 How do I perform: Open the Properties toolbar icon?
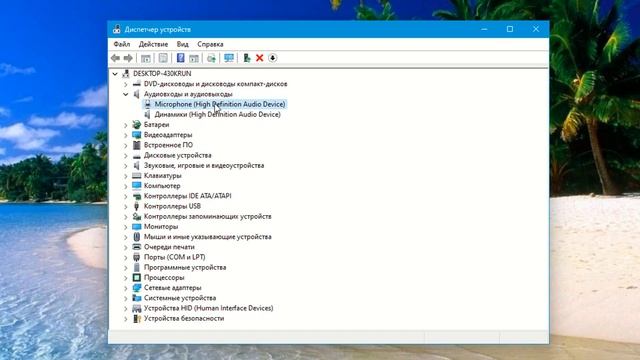click(x=163, y=58)
